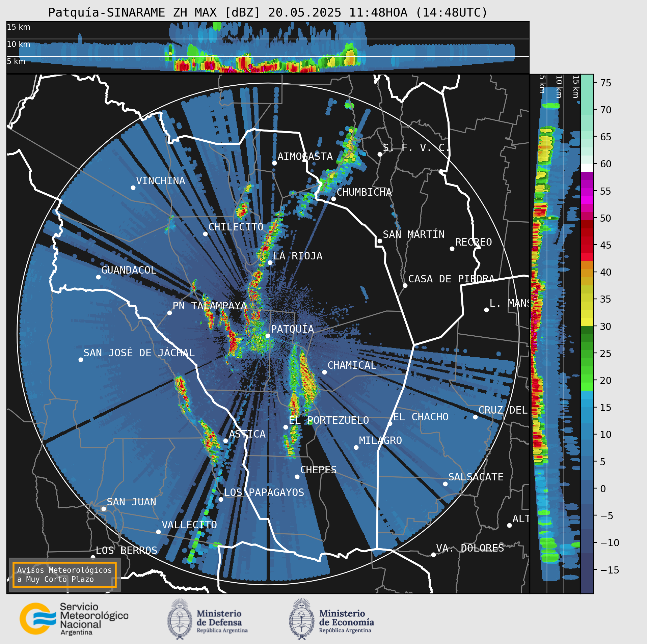Click the LA RIOJA city dot
This screenshot has width=647, height=644.
click(270, 262)
